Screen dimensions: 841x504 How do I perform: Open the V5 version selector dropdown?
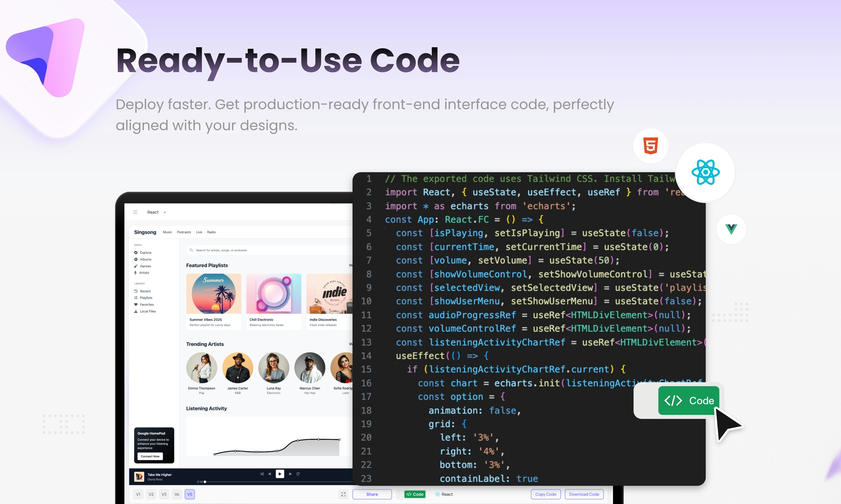coord(190,495)
